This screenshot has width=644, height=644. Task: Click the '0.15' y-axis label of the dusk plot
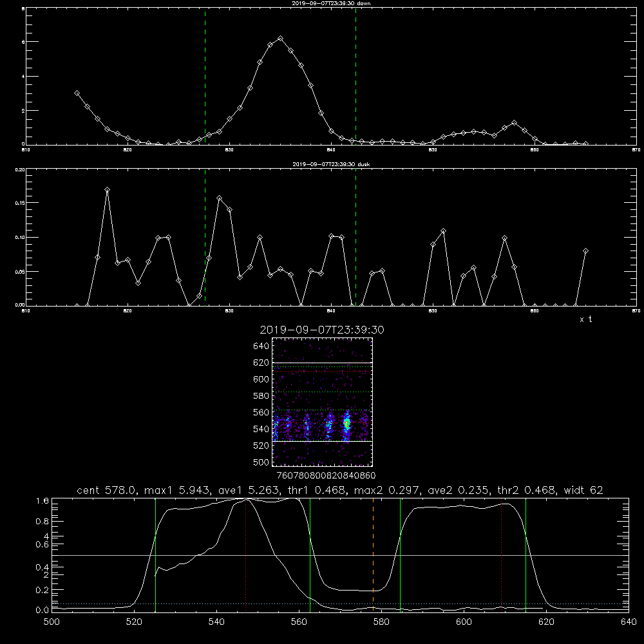point(20,203)
